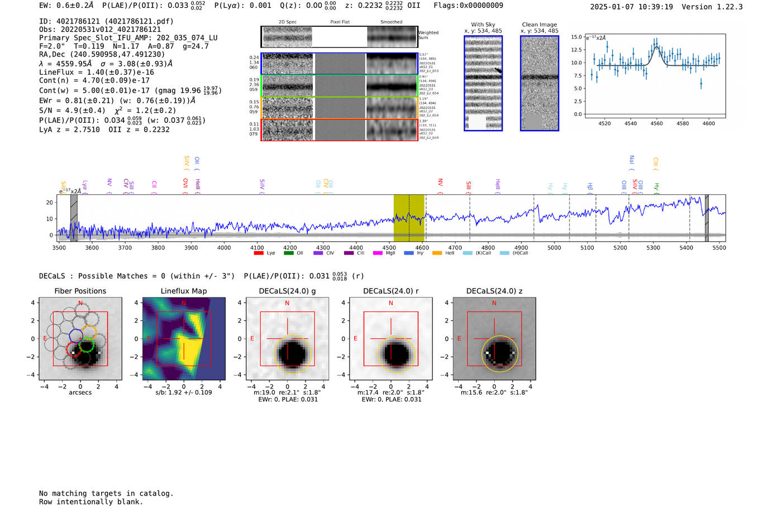Click the yellow highlighted band in spectrum

pos(409,218)
